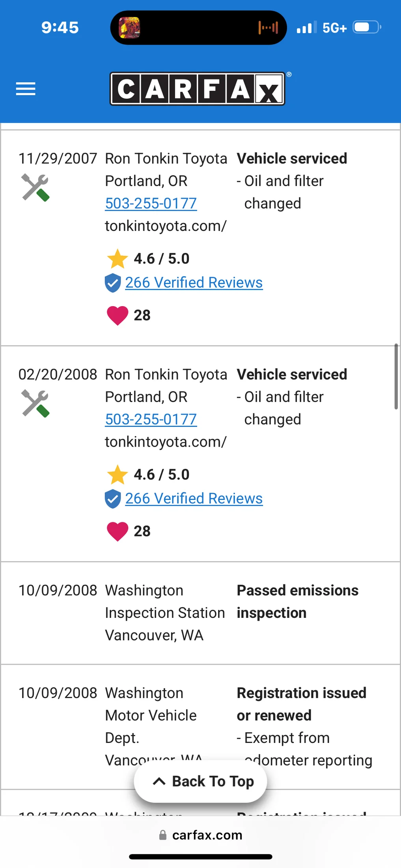
Task: Tap the verified shield badge in the 11/29/2007 entry
Action: pos(113,283)
